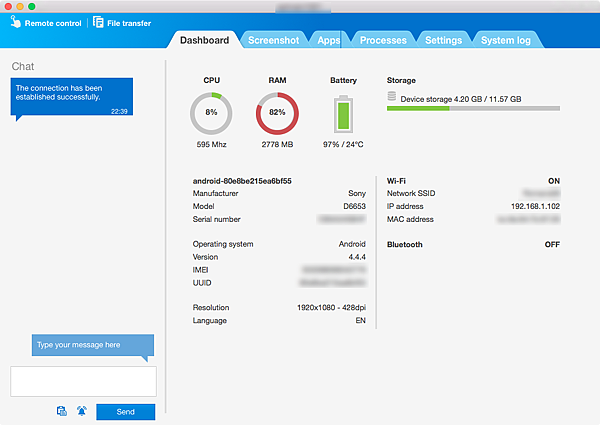Image resolution: width=600 pixels, height=425 pixels.
Task: Click the device storage usage bar
Action: (x=473, y=109)
